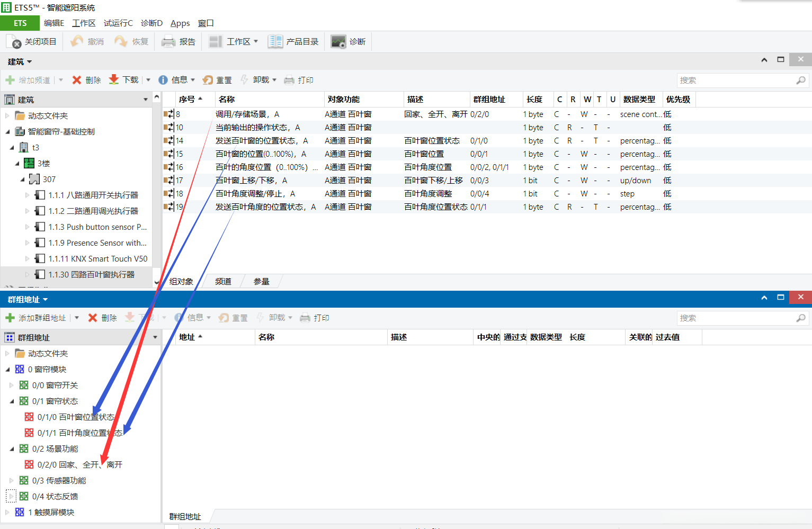Viewport: 812px width, 529px height.
Task: Select the group object icon of row 8
Action: pyautogui.click(x=169, y=114)
